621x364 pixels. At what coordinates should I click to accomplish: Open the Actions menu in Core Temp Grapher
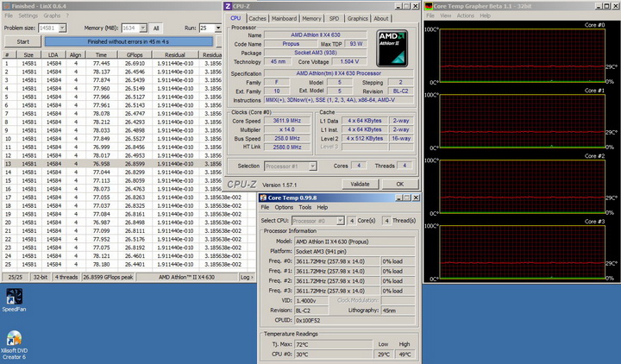coord(465,16)
